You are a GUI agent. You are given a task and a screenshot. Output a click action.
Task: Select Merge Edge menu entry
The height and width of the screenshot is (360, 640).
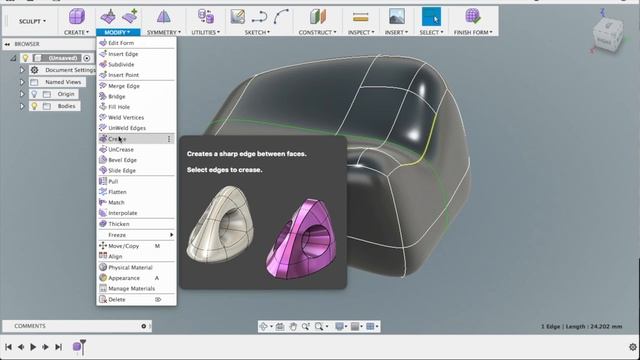[136, 86]
